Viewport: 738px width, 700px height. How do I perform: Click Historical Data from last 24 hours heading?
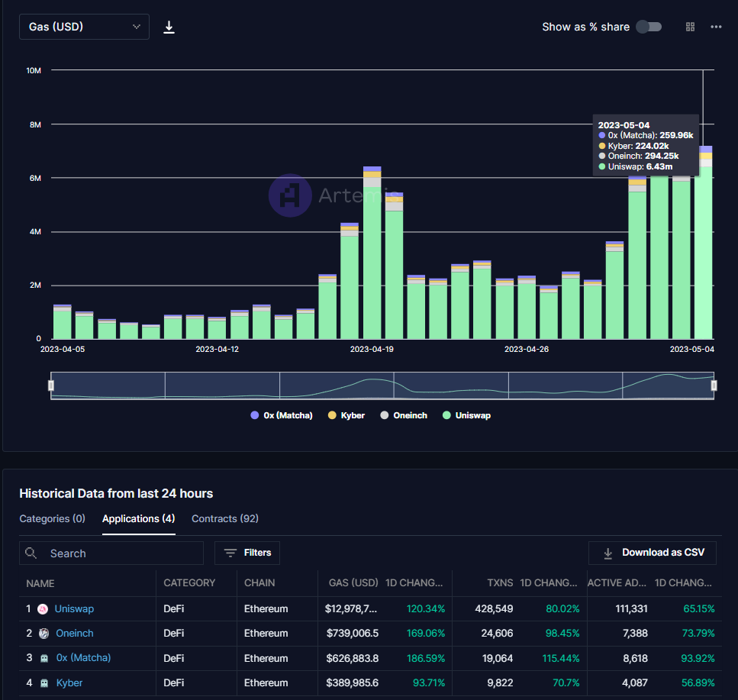coord(116,493)
